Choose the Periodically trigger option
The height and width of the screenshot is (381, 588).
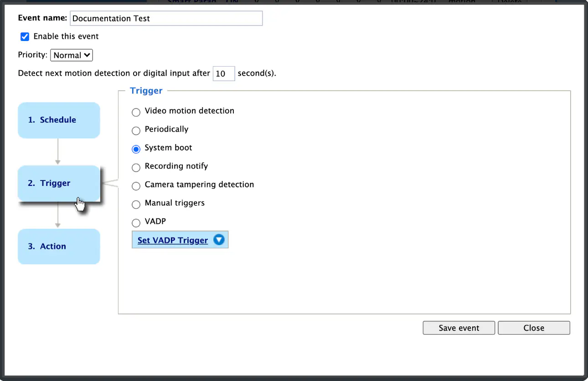point(136,131)
